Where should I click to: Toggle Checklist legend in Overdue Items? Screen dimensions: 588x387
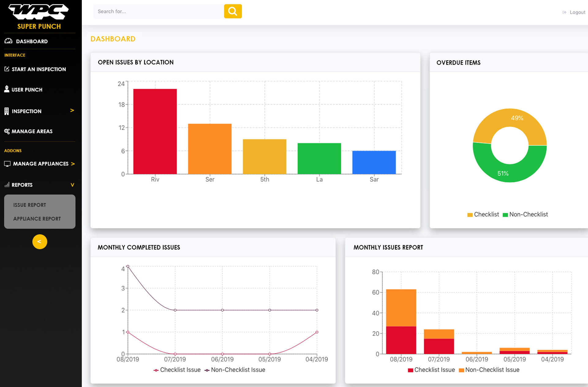pos(483,214)
